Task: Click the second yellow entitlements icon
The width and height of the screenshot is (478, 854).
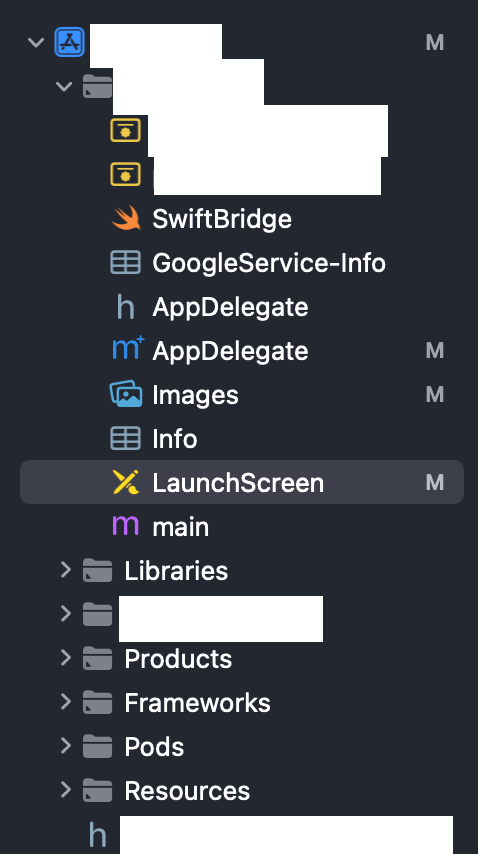Action: click(126, 174)
